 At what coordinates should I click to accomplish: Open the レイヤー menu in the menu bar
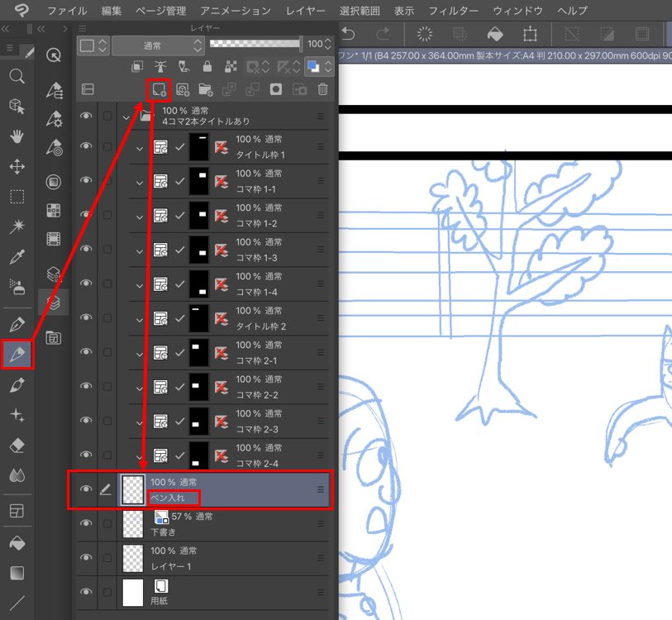pyautogui.click(x=305, y=11)
